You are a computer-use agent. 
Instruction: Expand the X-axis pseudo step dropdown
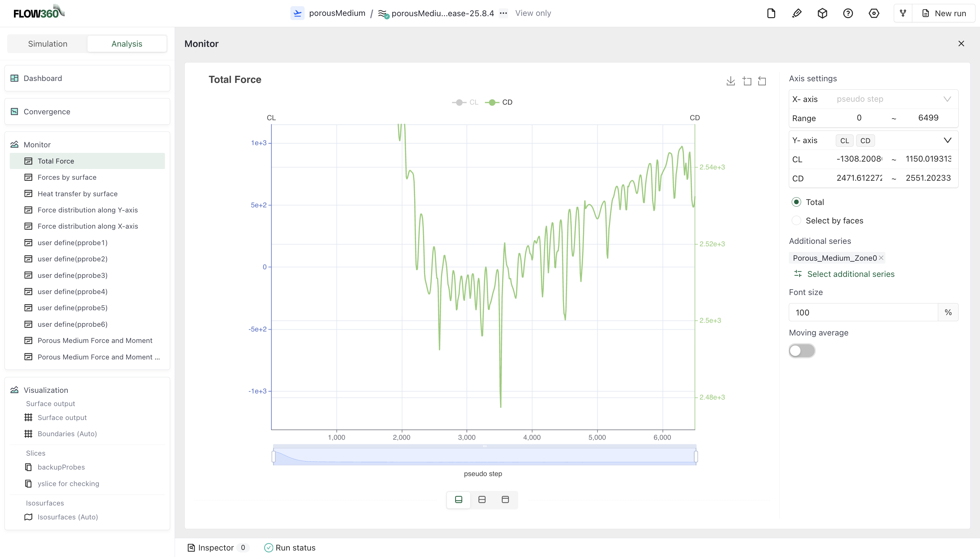pos(947,99)
